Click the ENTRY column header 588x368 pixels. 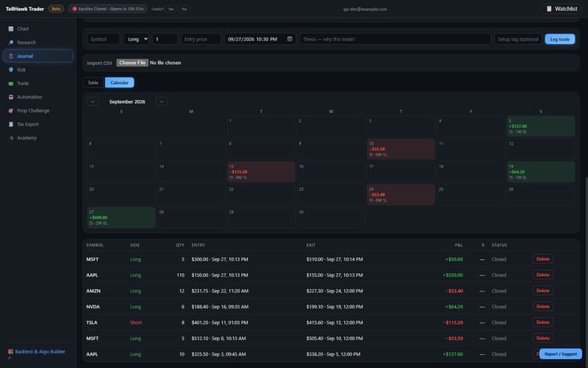click(x=198, y=245)
